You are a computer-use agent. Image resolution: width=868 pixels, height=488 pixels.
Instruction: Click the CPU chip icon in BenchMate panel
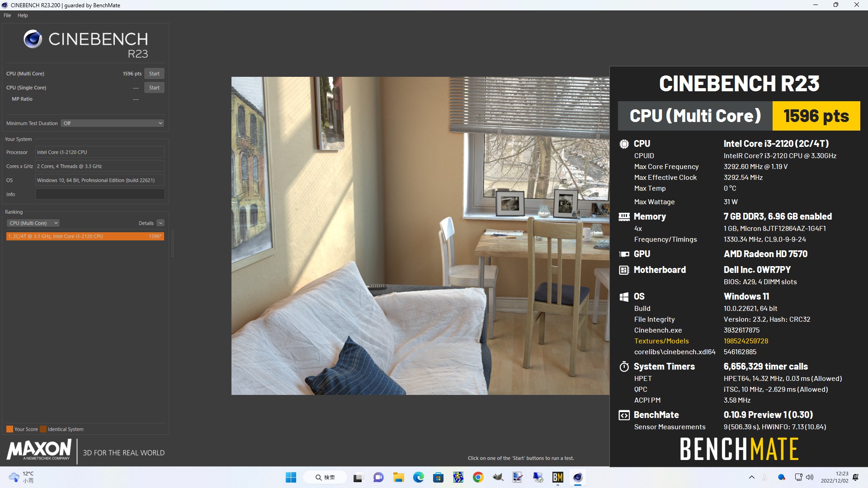624,144
